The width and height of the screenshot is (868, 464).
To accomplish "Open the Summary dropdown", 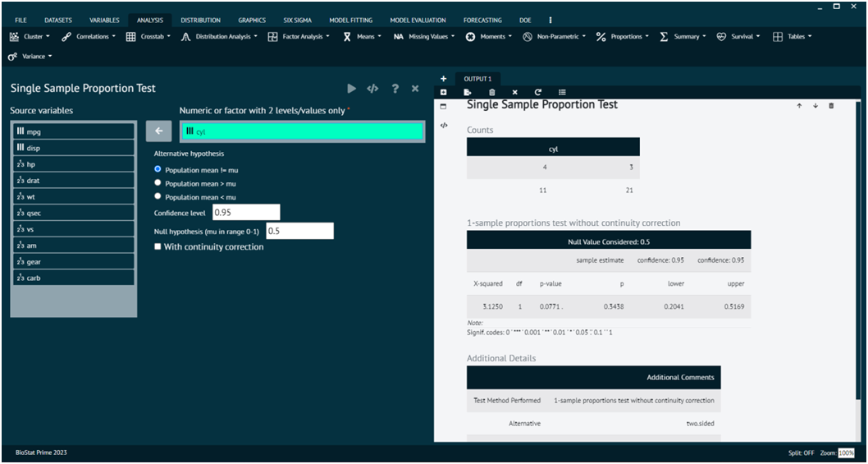I will [683, 37].
